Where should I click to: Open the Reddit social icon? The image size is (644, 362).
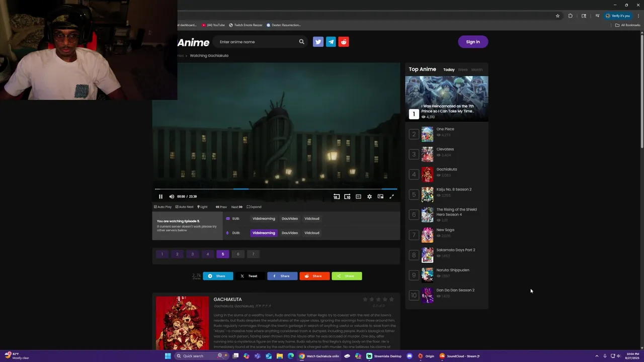point(344,42)
